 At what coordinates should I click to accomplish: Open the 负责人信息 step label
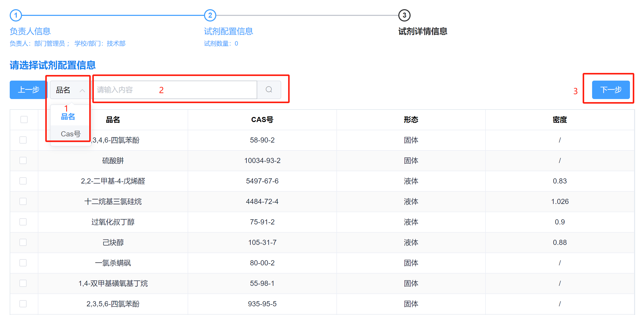(x=30, y=31)
